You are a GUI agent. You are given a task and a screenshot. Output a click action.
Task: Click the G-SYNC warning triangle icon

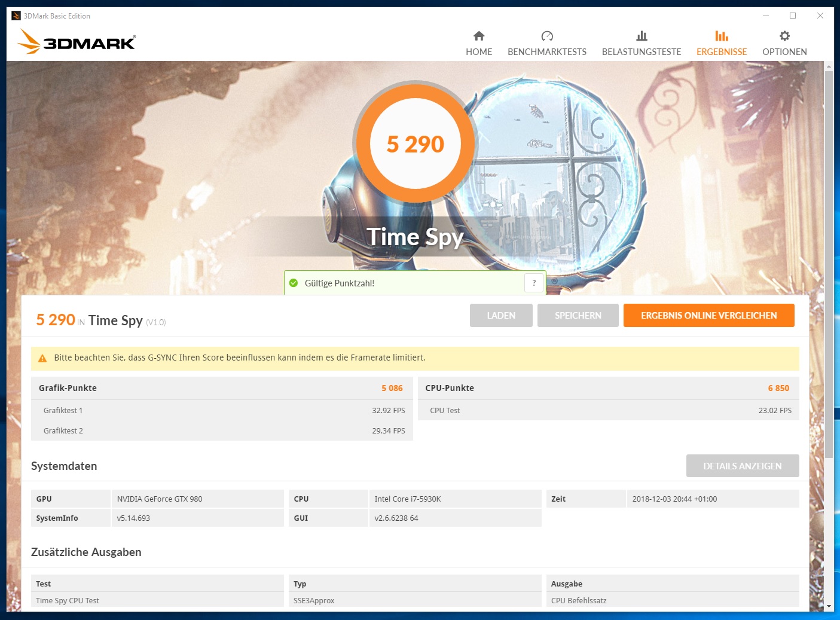pos(42,358)
